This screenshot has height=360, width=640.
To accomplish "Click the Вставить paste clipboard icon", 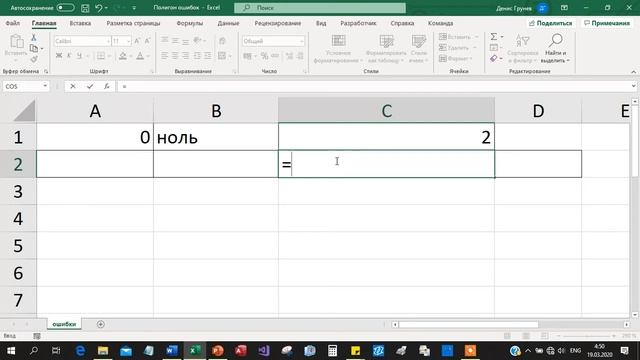I will (x=16, y=42).
